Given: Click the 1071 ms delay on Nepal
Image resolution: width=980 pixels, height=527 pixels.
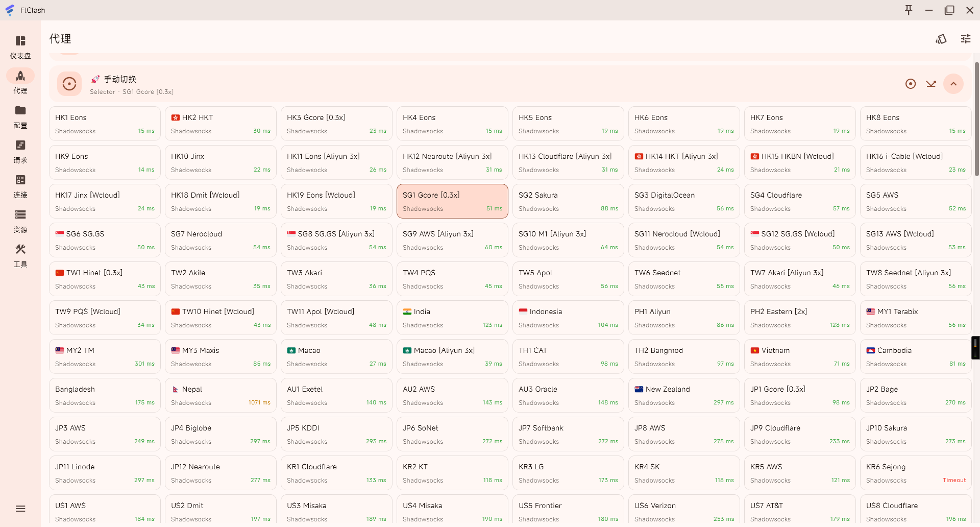Looking at the screenshot, I should pos(259,402).
